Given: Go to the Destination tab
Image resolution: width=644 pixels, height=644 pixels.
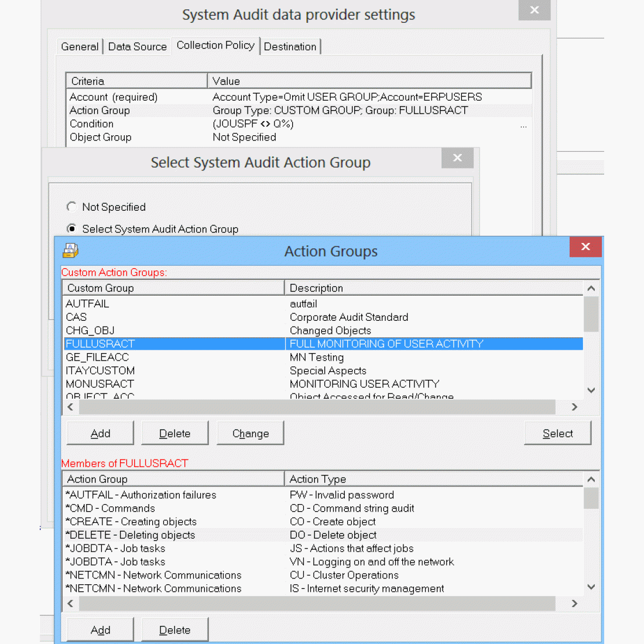Looking at the screenshot, I should 290,47.
